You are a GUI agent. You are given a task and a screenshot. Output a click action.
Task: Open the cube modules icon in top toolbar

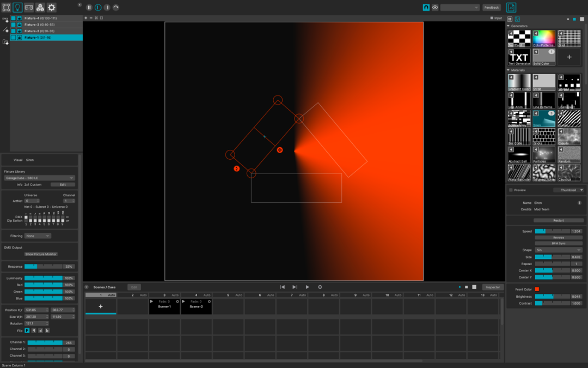[x=40, y=8]
